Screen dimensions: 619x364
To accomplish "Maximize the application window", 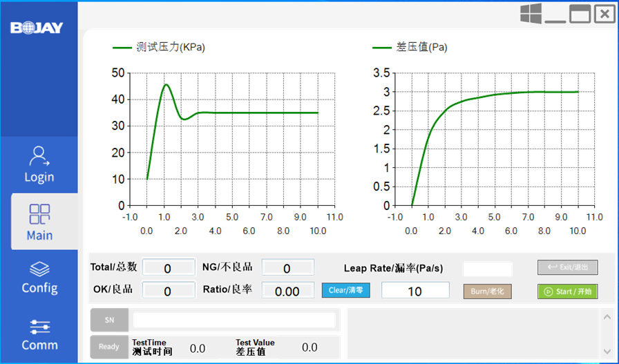I will coord(579,14).
